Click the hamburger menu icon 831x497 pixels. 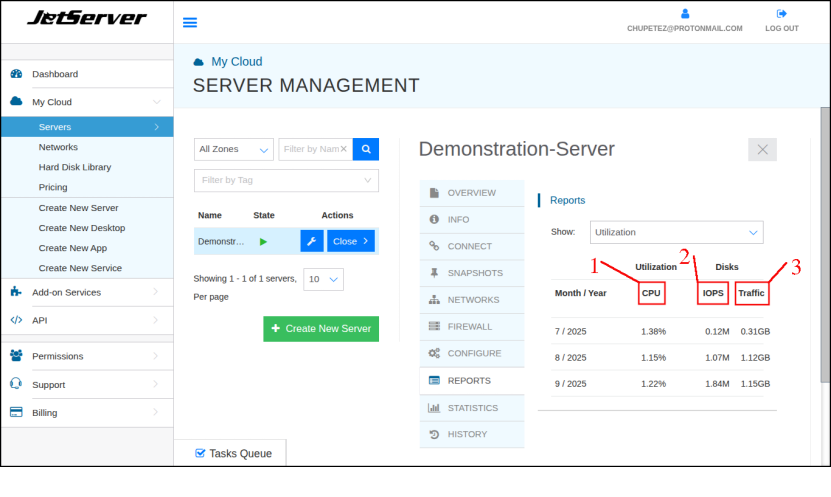coord(190,22)
